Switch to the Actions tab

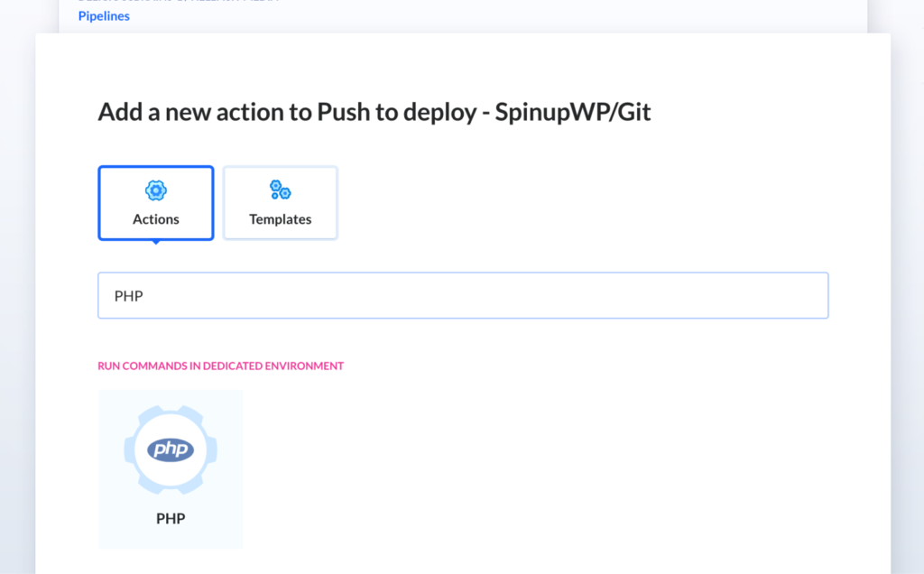(x=155, y=203)
